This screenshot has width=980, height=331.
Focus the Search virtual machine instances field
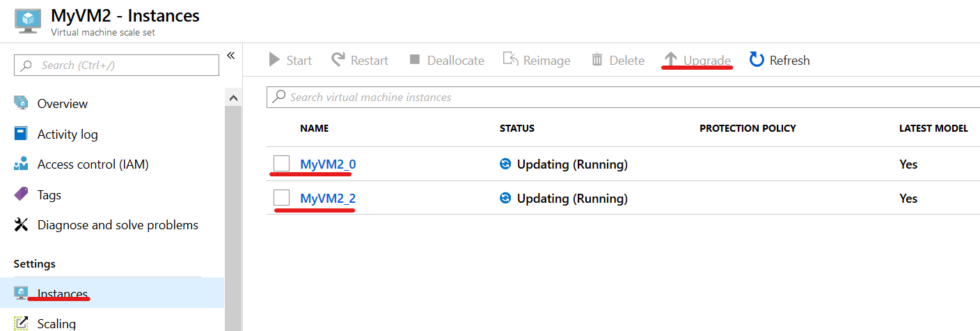click(x=623, y=98)
